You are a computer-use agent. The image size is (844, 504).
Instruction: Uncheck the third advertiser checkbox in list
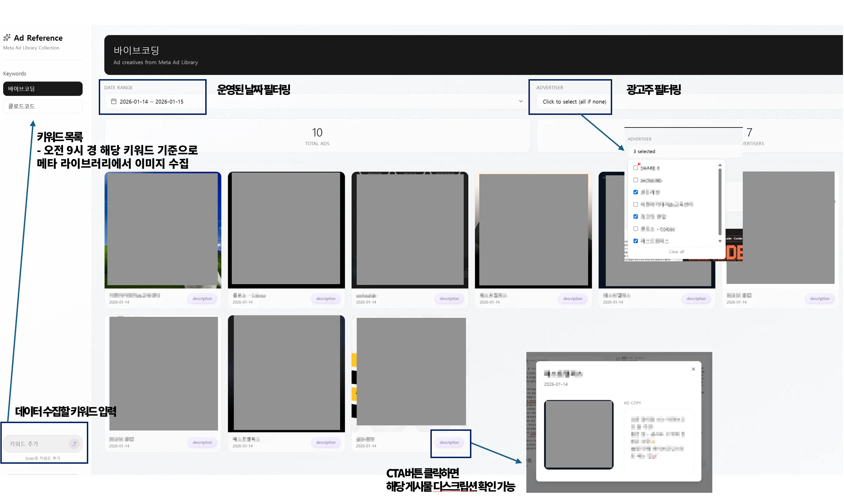point(635,192)
